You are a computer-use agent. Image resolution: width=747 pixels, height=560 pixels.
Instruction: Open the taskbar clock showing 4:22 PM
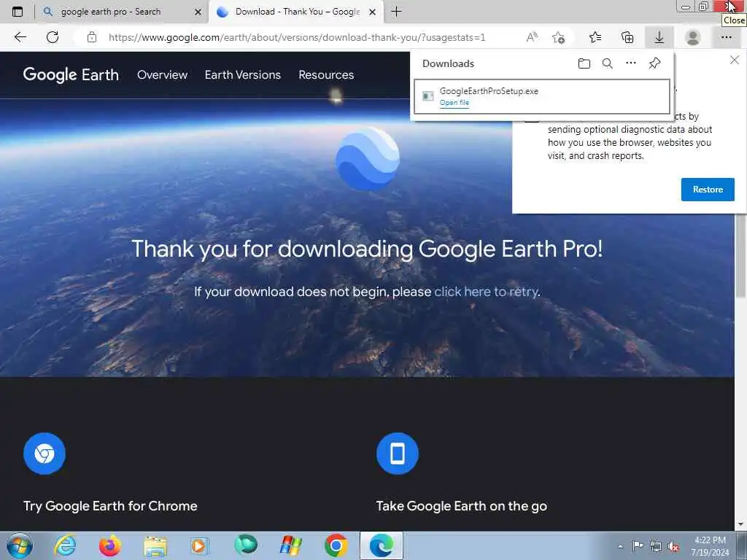[x=710, y=546]
